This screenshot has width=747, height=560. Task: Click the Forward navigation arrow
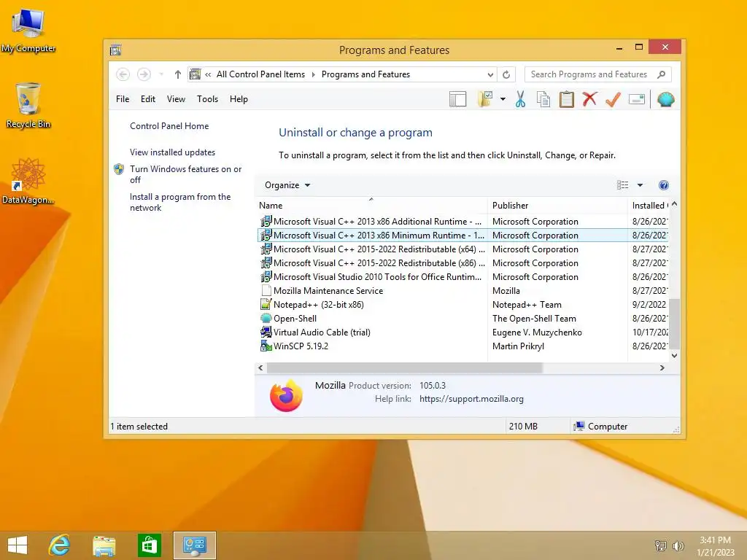tap(144, 74)
